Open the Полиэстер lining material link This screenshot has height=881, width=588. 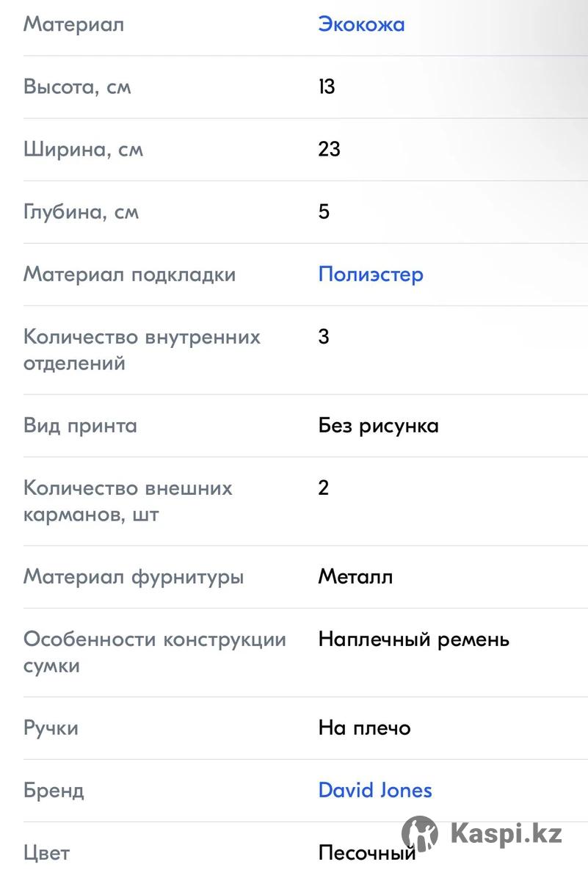[371, 275]
